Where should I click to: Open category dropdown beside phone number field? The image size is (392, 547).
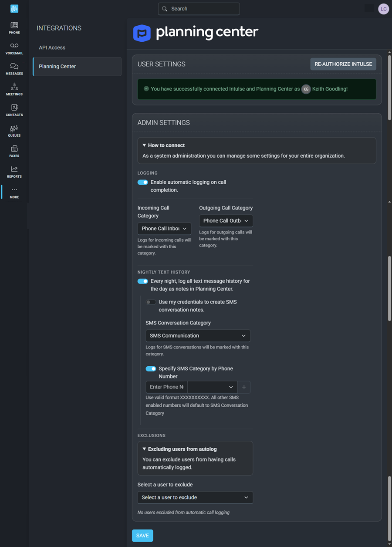click(213, 387)
